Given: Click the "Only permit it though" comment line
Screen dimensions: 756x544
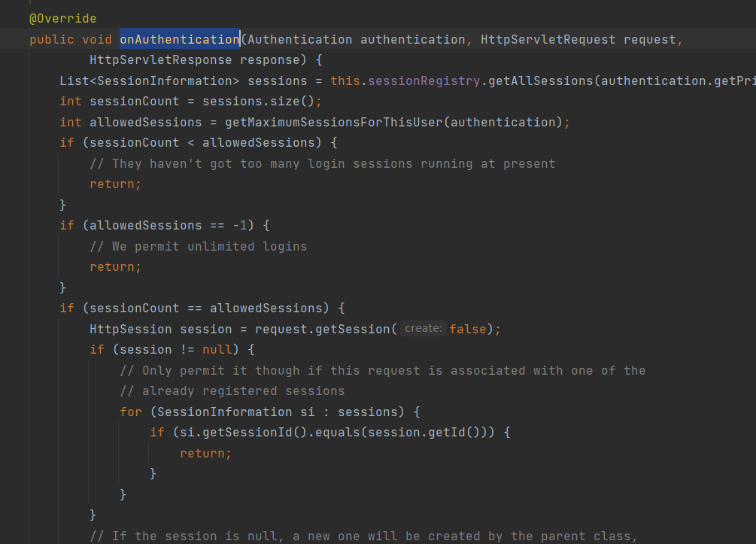Looking at the screenshot, I should point(382,370).
